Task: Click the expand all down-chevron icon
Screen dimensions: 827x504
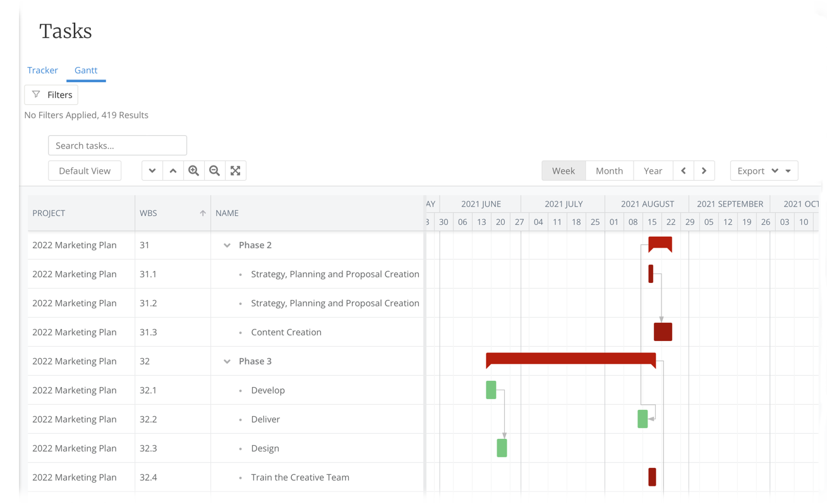Action: (152, 171)
